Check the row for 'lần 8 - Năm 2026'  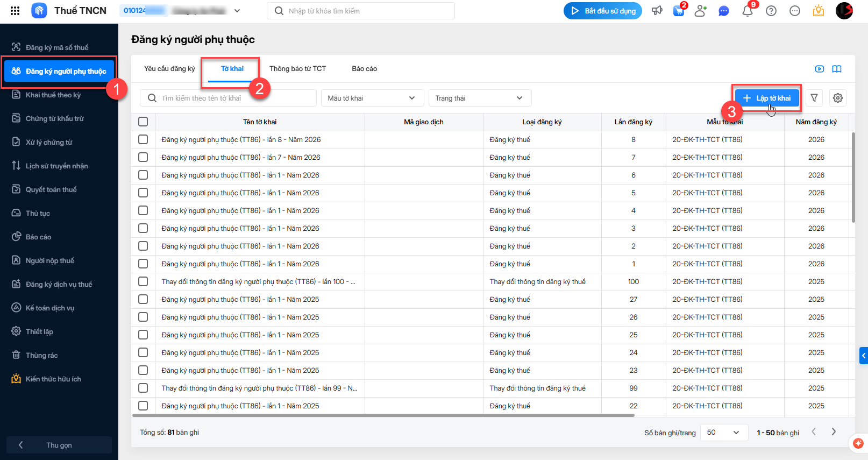tap(143, 139)
